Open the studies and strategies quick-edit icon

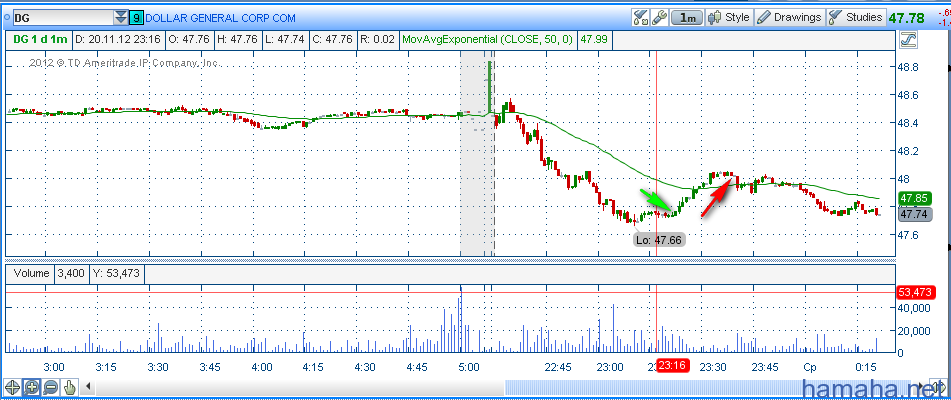click(x=641, y=18)
